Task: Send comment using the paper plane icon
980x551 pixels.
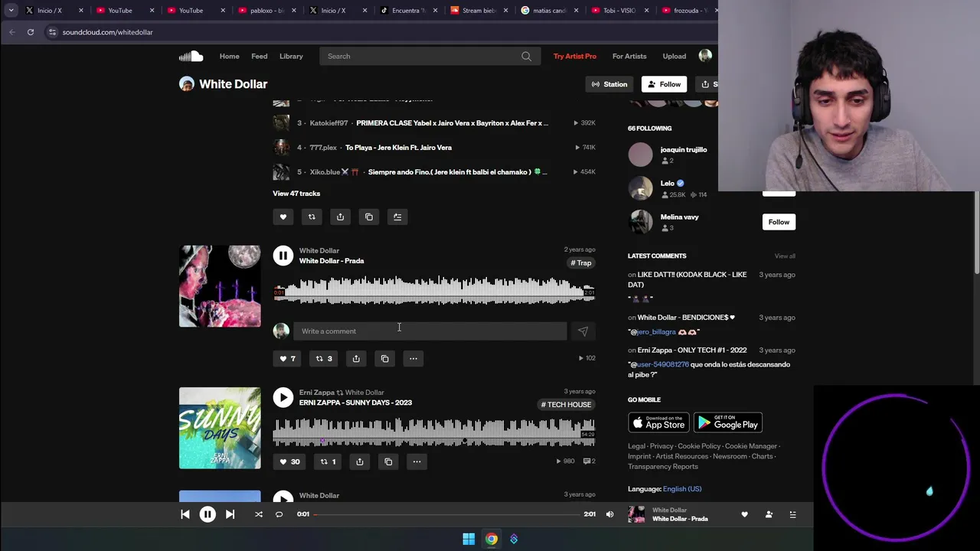Action: click(x=583, y=331)
